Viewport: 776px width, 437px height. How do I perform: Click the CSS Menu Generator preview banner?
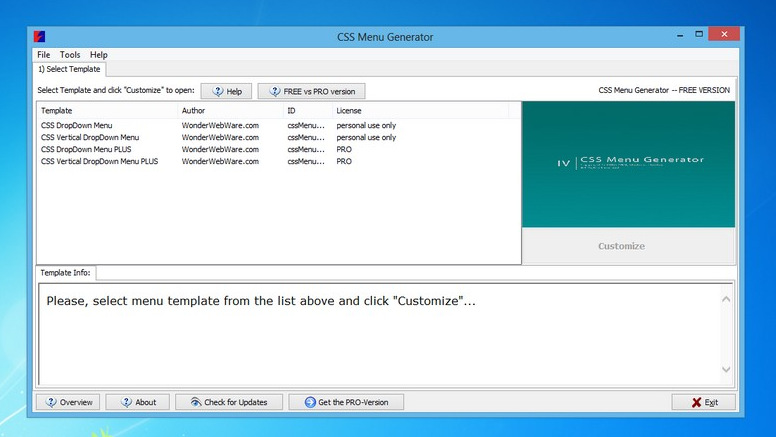pos(629,164)
